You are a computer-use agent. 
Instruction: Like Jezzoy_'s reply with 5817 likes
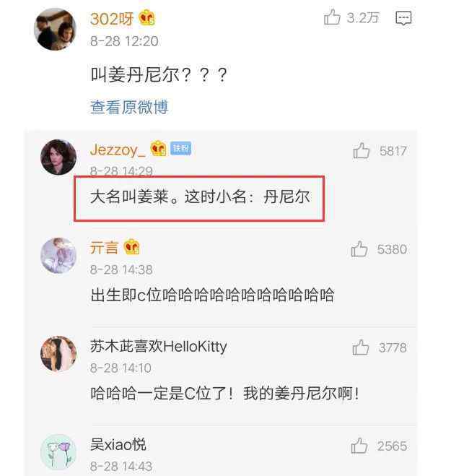pos(362,150)
